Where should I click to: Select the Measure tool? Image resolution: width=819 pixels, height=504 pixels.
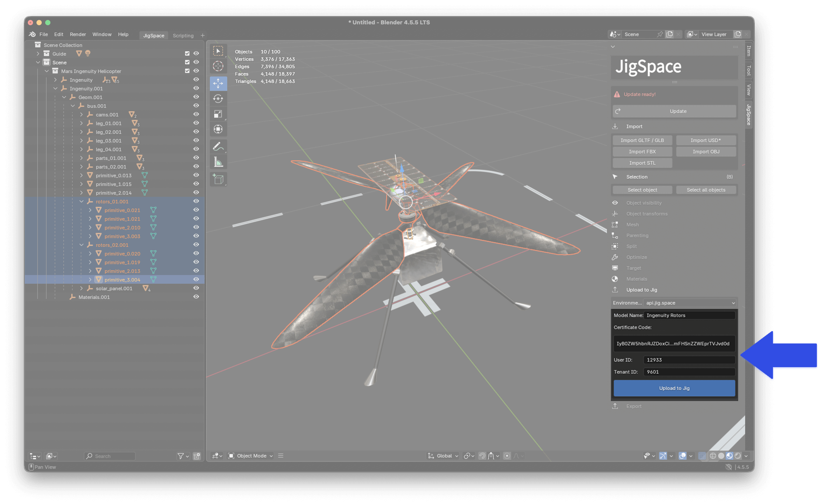coord(218,162)
